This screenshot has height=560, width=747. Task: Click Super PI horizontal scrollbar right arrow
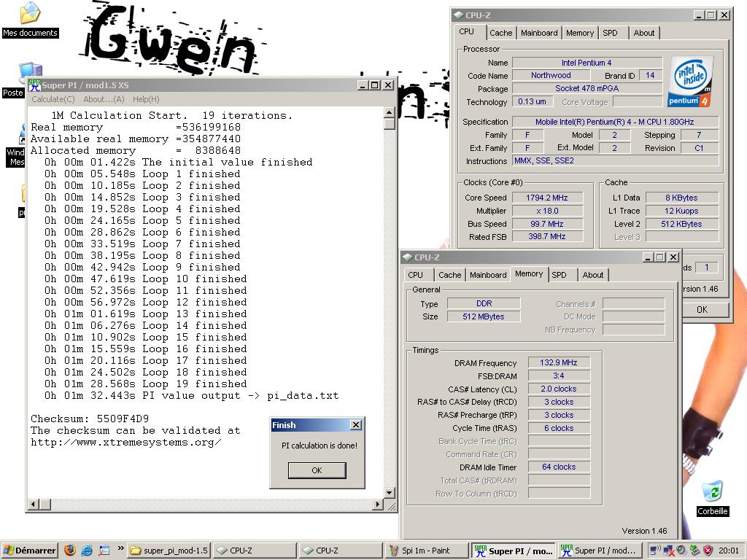(378, 504)
